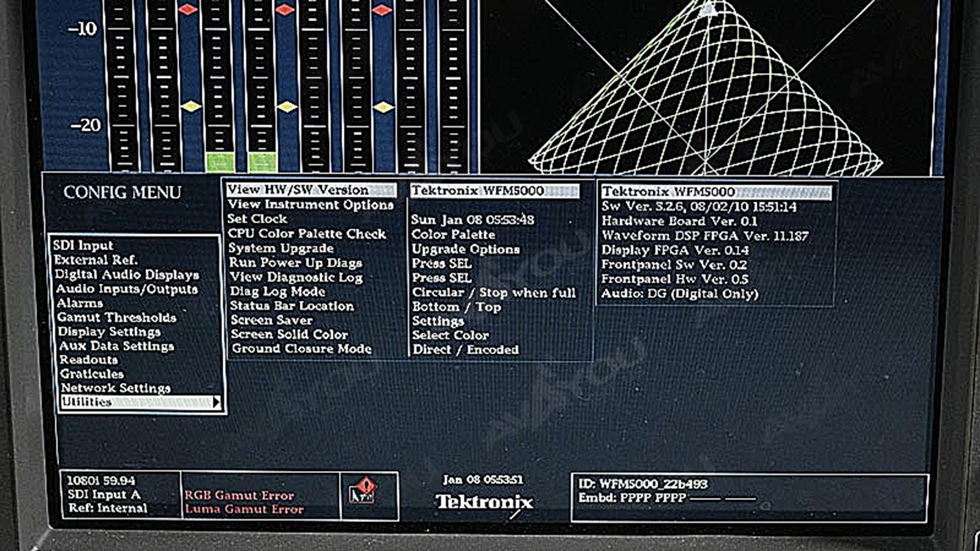Click the Jan 08 05:53:51 status bar clock
980x551 pixels.
482,480
